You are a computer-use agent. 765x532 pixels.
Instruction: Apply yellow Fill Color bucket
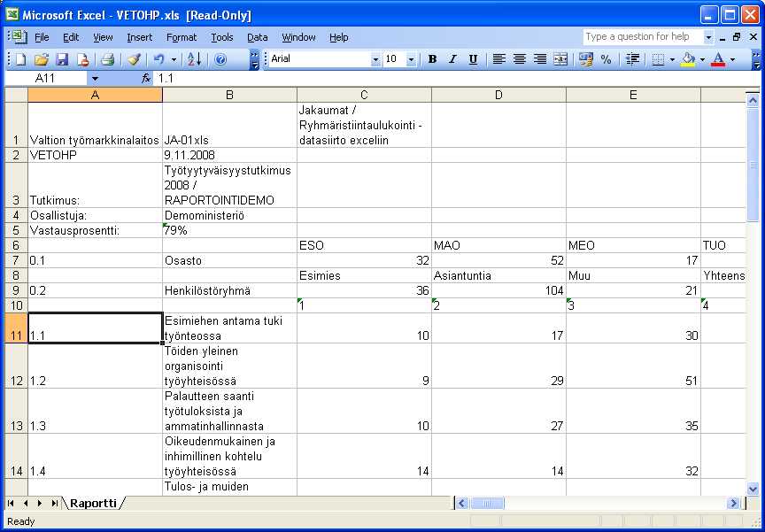688,59
